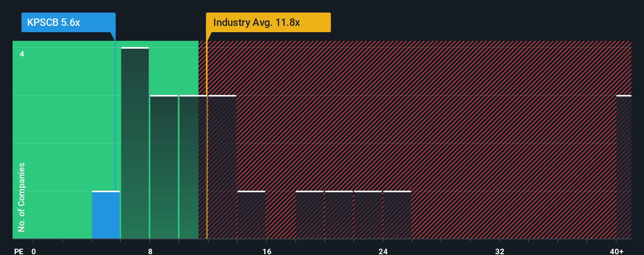The image size is (644, 255).
Task: Click the No. of Companies axis title
Action: coord(22,197)
